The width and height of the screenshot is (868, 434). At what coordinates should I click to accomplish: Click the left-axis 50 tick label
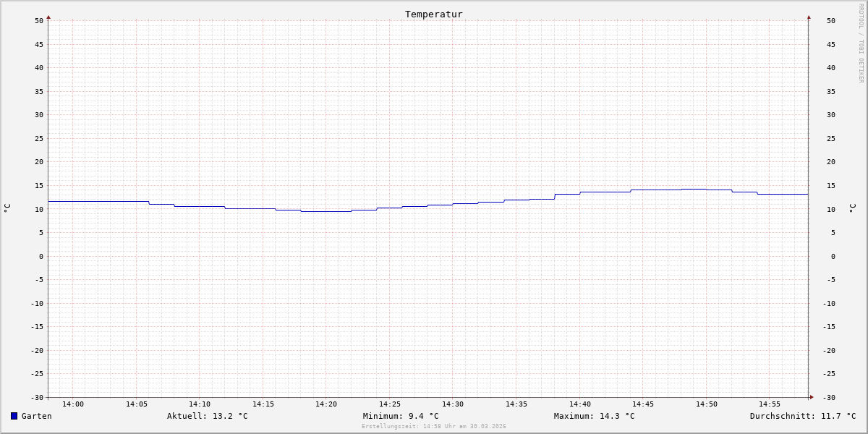[x=39, y=20]
